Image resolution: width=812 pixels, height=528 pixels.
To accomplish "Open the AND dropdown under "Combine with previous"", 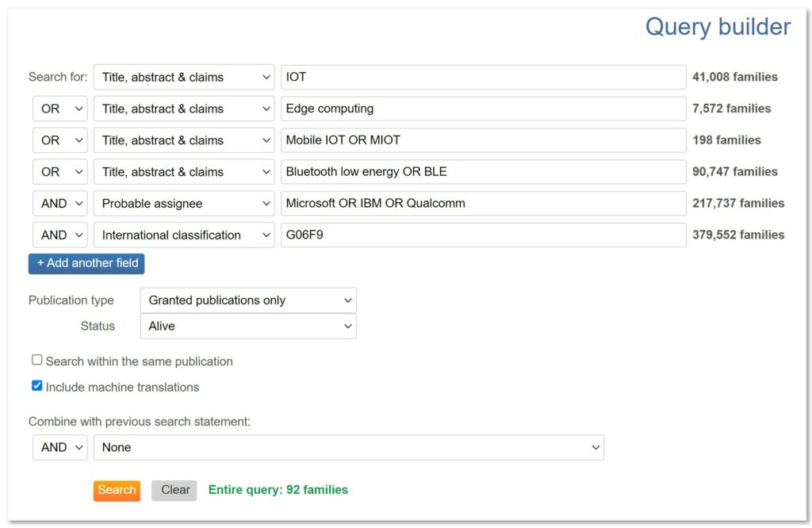I will (59, 447).
